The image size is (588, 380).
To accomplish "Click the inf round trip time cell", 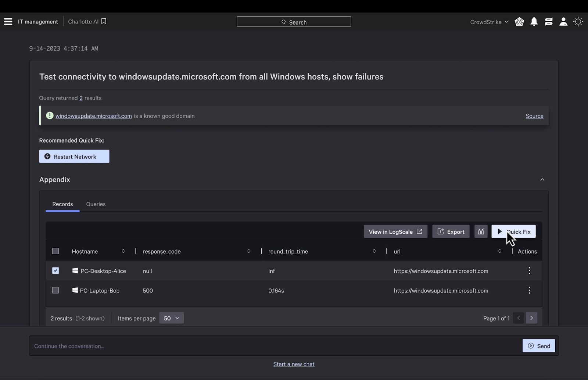I will (x=272, y=271).
